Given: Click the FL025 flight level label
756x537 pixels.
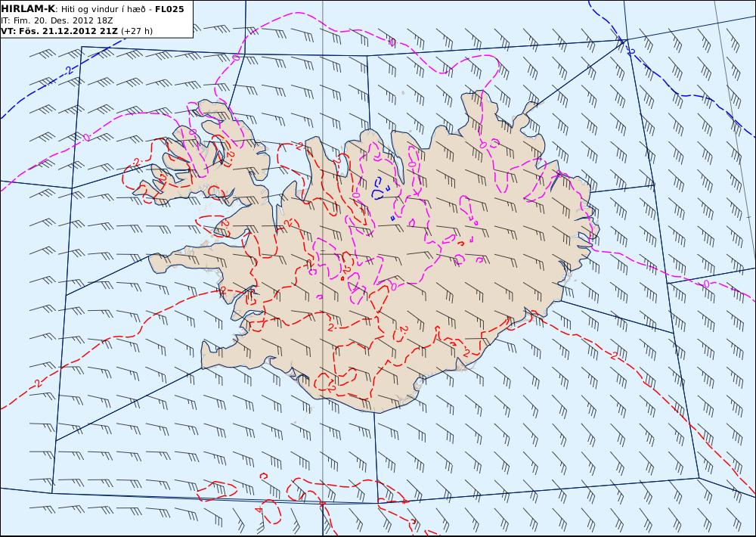Looking at the screenshot, I should [x=169, y=9].
